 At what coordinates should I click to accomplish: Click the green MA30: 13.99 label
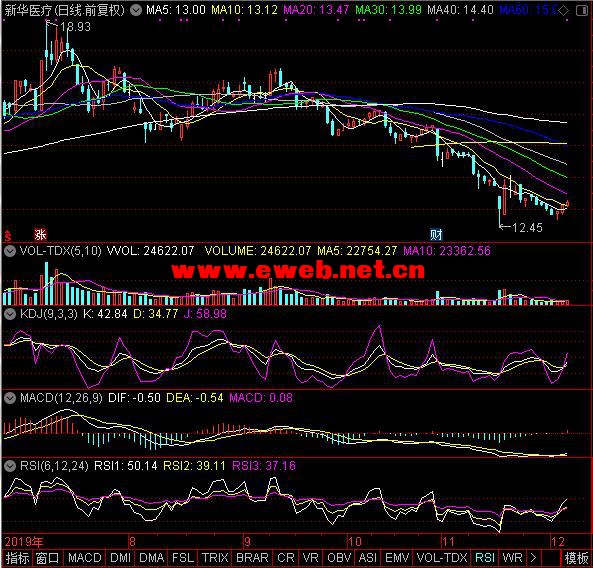[x=388, y=10]
